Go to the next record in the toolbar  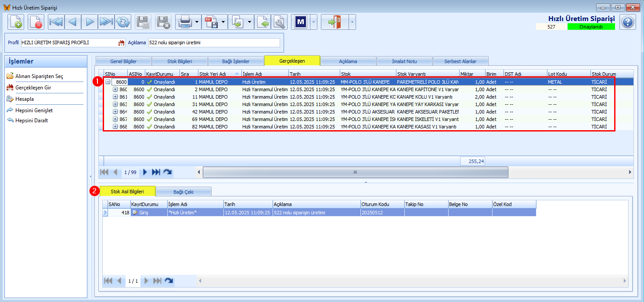tap(90, 21)
